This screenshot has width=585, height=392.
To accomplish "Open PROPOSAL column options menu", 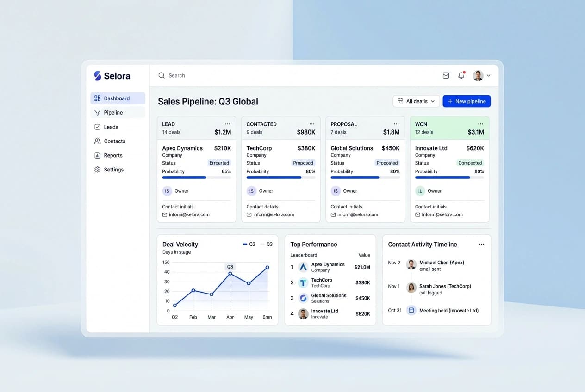I will tap(396, 124).
